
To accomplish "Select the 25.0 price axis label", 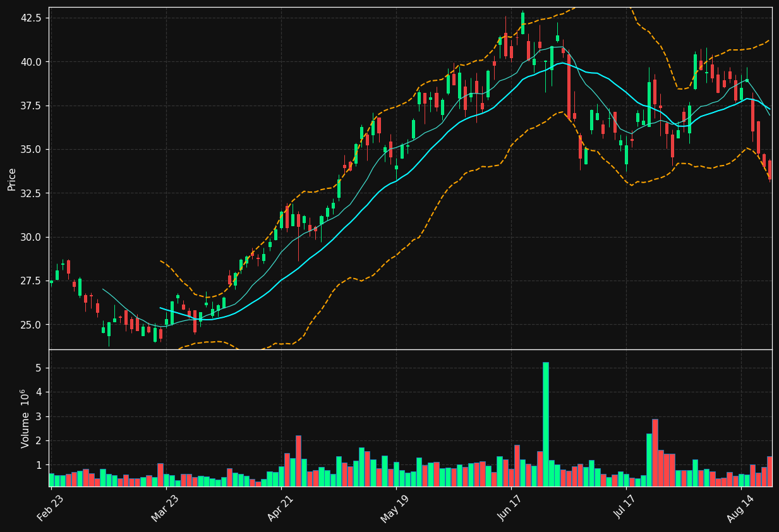I will pyautogui.click(x=32, y=325).
